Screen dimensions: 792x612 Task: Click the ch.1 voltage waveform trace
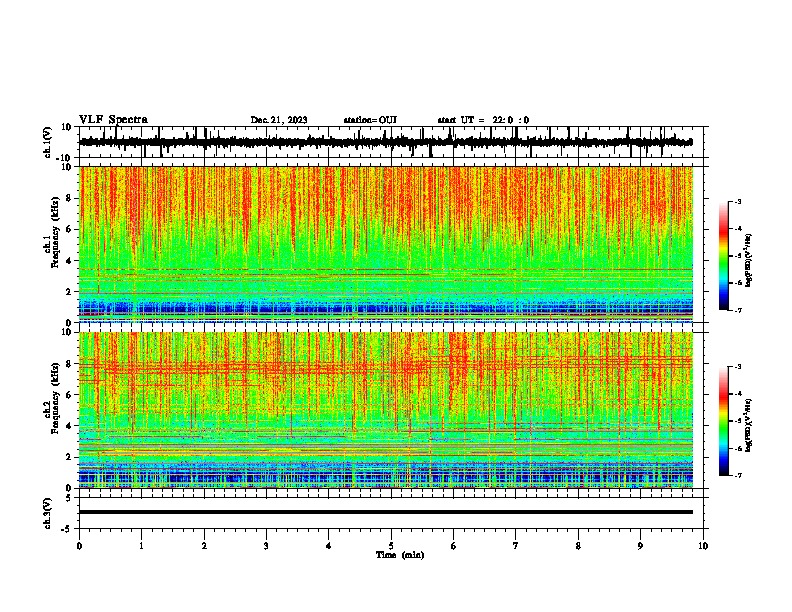click(386, 142)
